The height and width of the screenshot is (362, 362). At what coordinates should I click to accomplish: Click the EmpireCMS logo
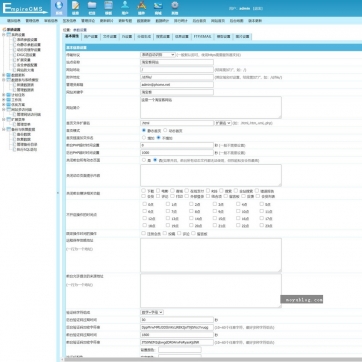(25, 8)
